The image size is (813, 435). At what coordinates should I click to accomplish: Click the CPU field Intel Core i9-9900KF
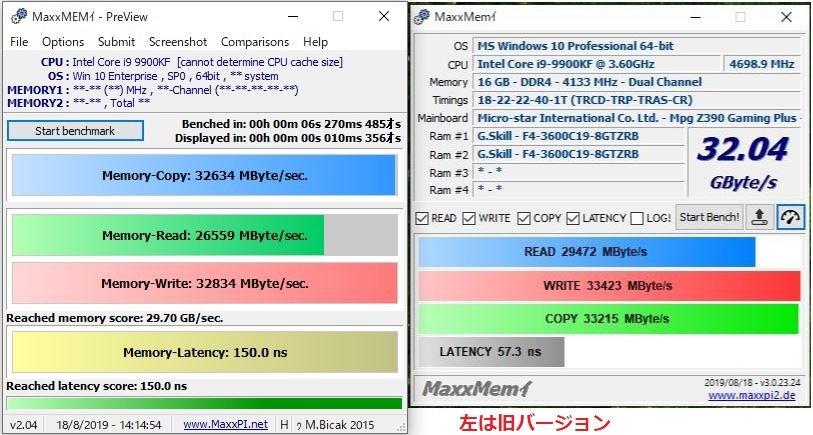596,64
